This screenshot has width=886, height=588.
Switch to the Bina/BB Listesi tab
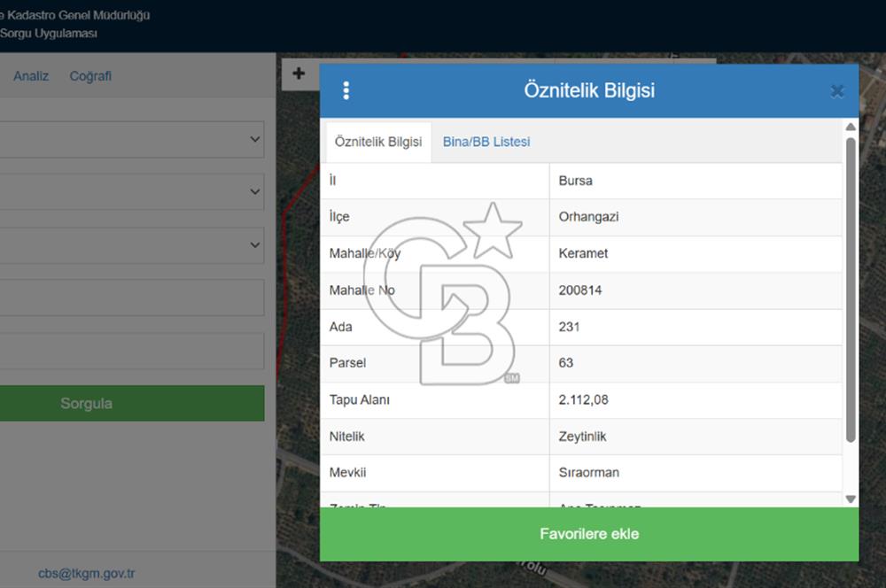pos(486,142)
